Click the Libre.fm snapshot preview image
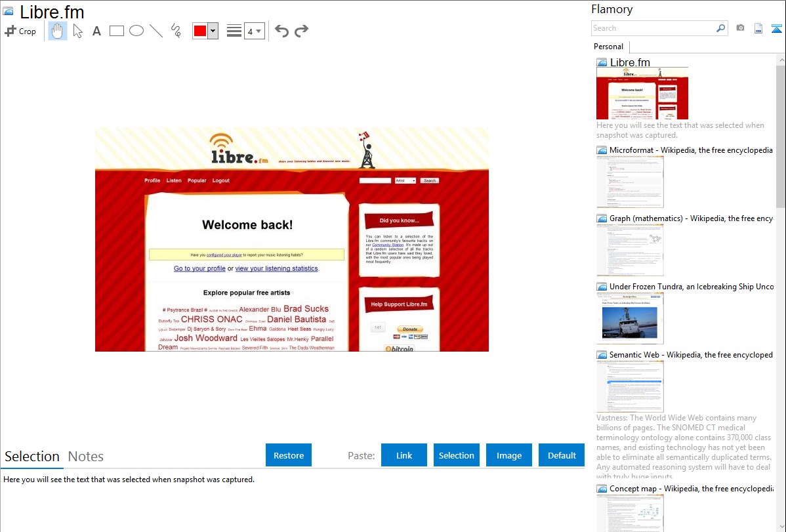This screenshot has height=532, width=786. click(x=292, y=239)
